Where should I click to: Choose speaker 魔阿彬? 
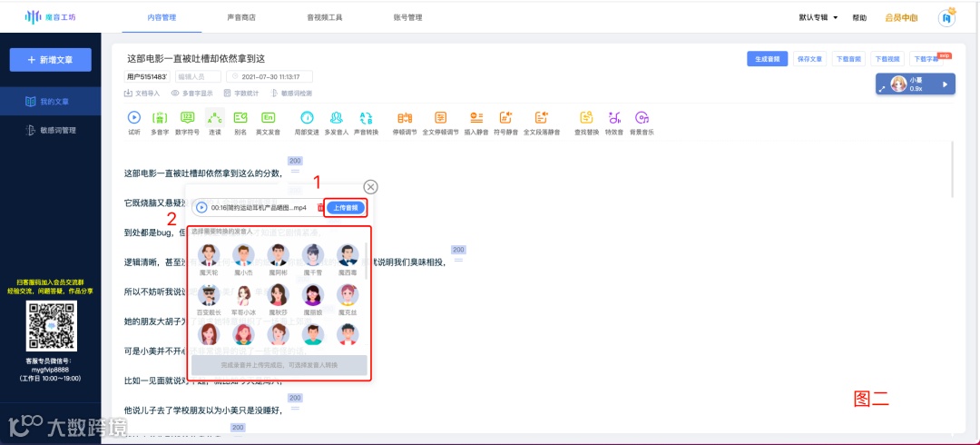[279, 260]
